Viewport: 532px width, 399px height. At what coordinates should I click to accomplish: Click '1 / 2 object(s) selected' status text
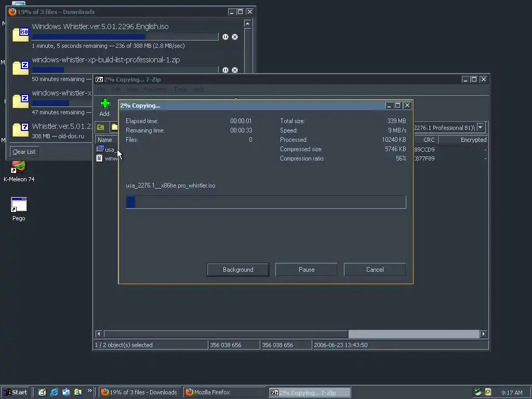click(x=124, y=345)
